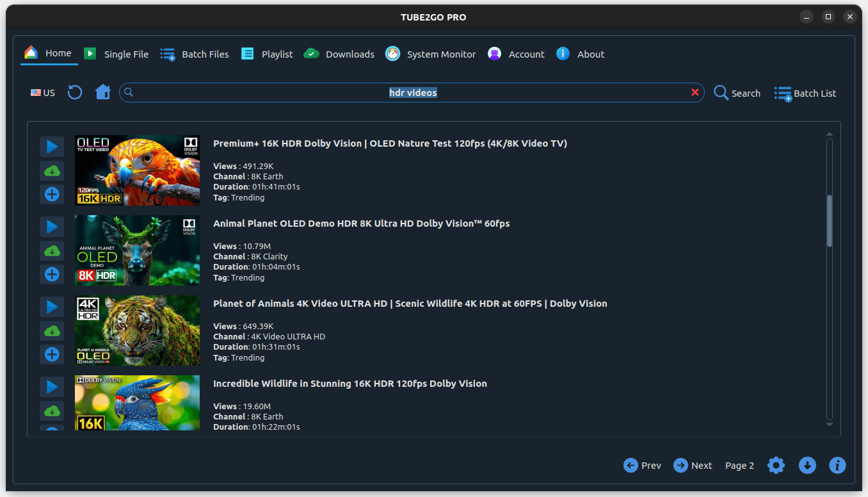Focus the search field containing 'hdr videos'
868x497 pixels.
412,93
